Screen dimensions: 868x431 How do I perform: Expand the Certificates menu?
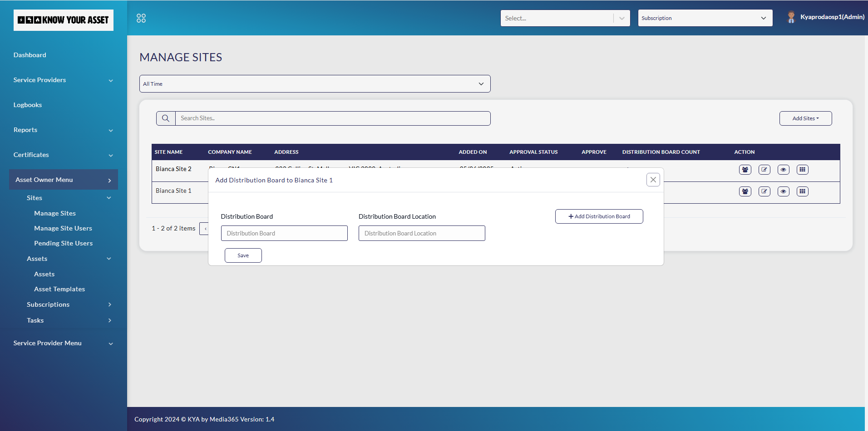[x=64, y=155]
